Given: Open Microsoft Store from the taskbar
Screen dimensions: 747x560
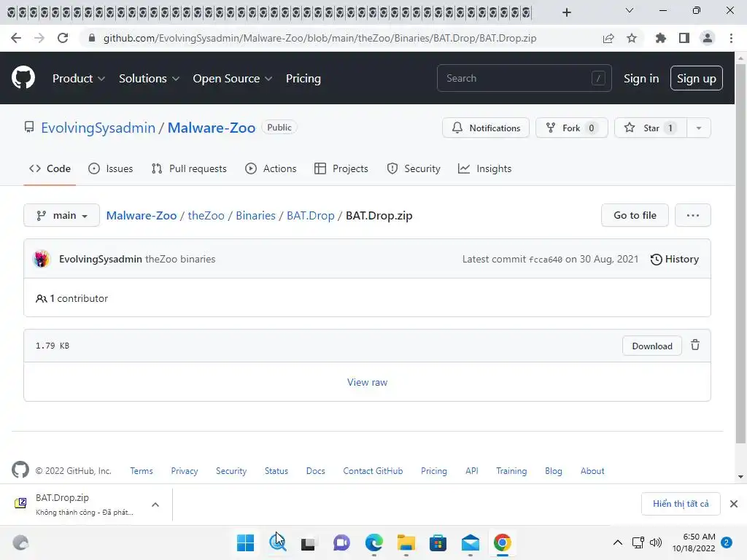Looking at the screenshot, I should [438, 542].
